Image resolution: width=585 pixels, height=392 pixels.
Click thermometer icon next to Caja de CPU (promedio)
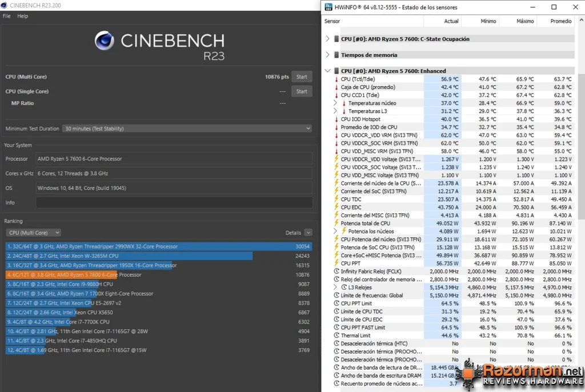pyautogui.click(x=336, y=87)
